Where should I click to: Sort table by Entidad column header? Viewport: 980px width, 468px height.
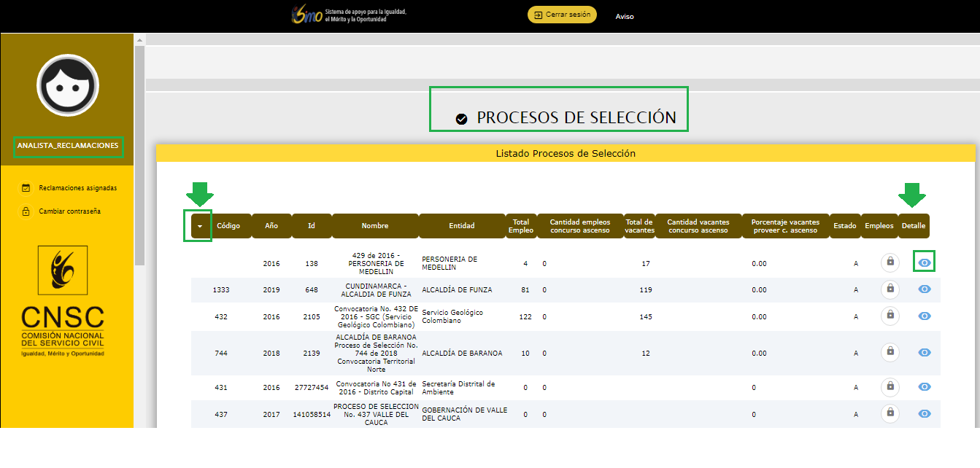pos(461,226)
